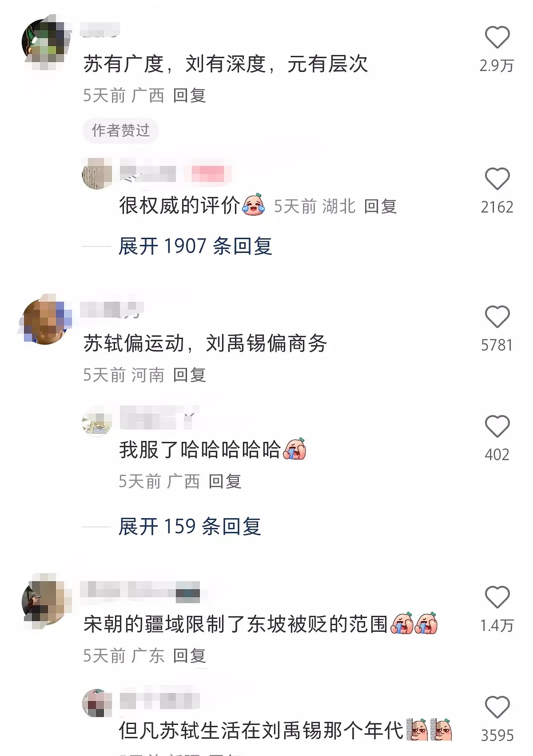Reply to 苏轼偏运动 comment from 河南

coord(190,375)
